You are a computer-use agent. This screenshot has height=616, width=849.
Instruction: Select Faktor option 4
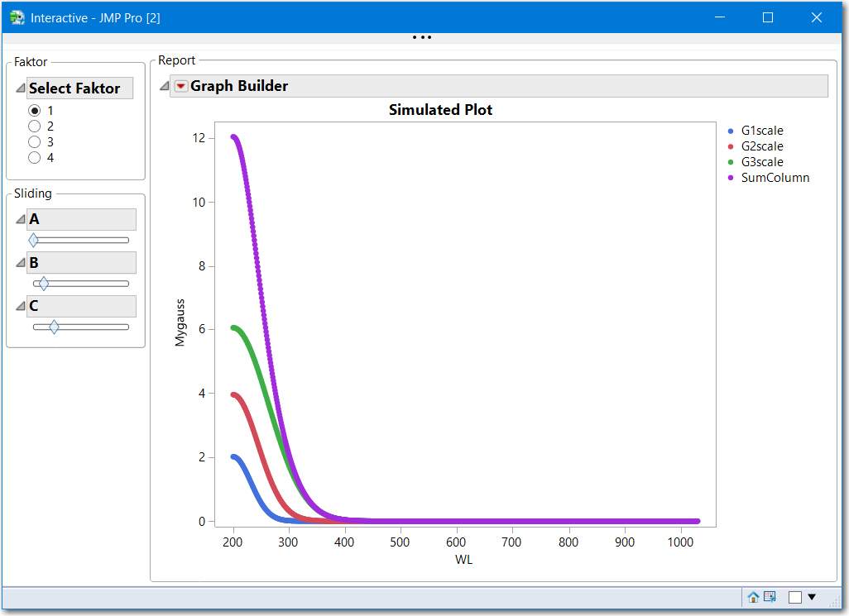pyautogui.click(x=35, y=157)
